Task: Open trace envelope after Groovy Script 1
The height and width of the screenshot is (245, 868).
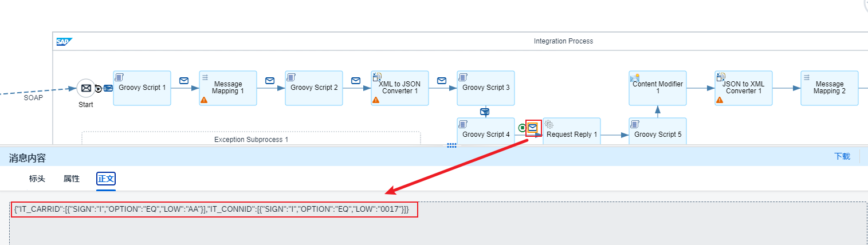Action: [x=184, y=81]
